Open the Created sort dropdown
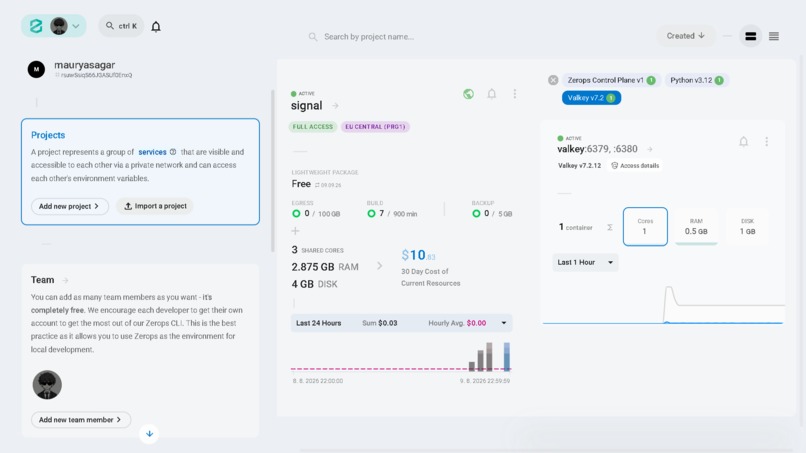The image size is (806, 453). coord(685,36)
